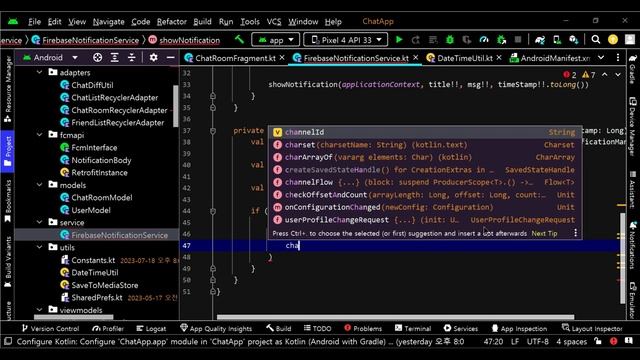Click the Select Opened File target icon
This screenshot has height=360, width=640.
97,58
